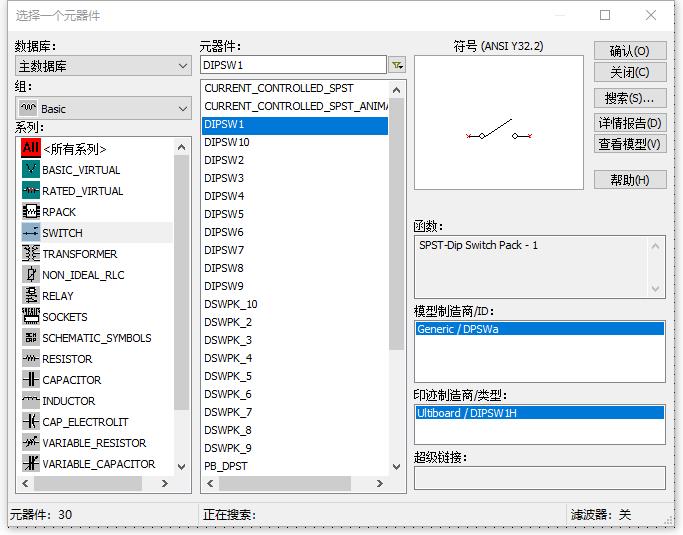Image resolution: width=683 pixels, height=535 pixels.
Task: Select the DSWPK_6 component
Action: [x=295, y=394]
